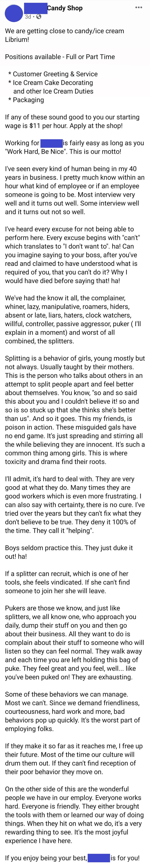Click the "Customer Greeting & Service" bullet

point(55,74)
